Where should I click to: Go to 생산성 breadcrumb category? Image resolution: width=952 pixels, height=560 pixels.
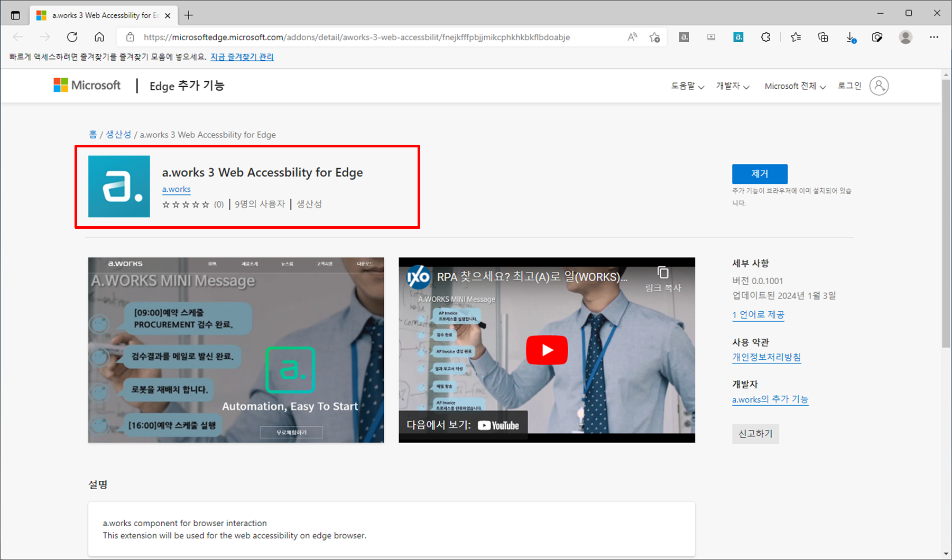pos(118,135)
